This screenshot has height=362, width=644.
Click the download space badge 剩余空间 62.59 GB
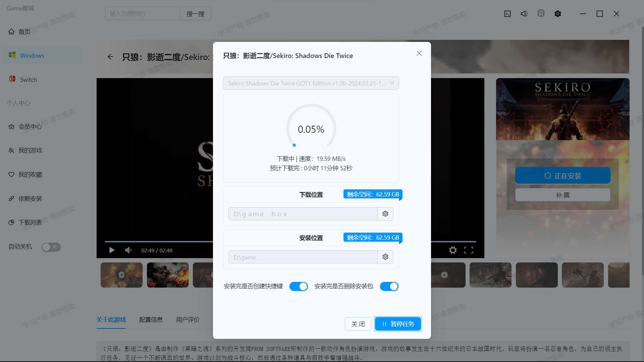pyautogui.click(x=373, y=194)
